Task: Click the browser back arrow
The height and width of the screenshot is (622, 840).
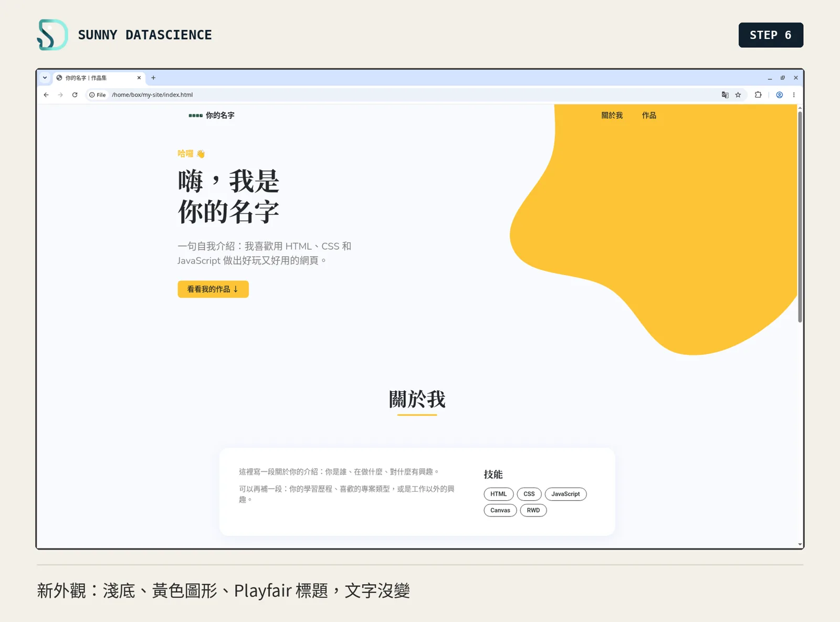Action: pos(46,95)
